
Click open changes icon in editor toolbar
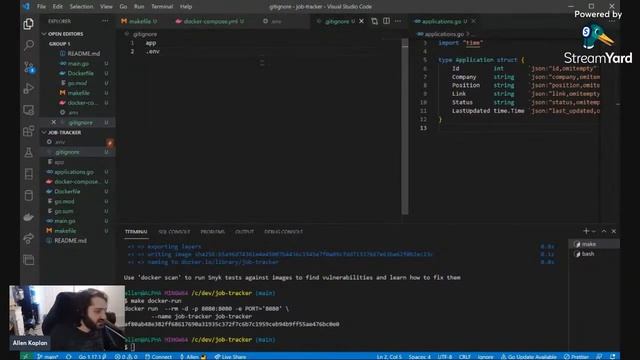pyautogui.click(x=374, y=21)
